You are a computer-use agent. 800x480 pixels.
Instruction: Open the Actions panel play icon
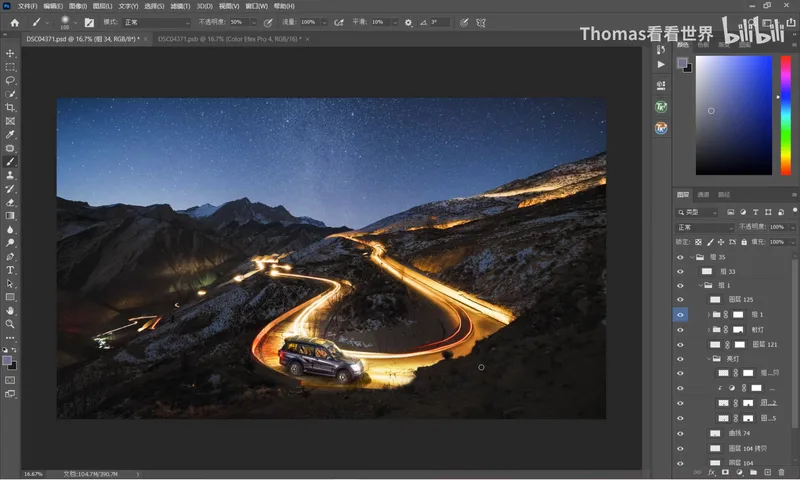pyautogui.click(x=661, y=65)
